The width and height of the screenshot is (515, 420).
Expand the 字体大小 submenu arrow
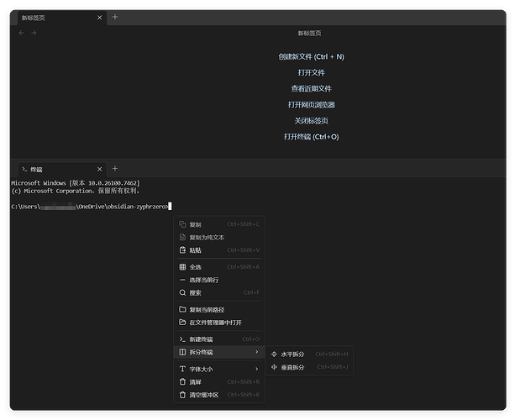256,369
